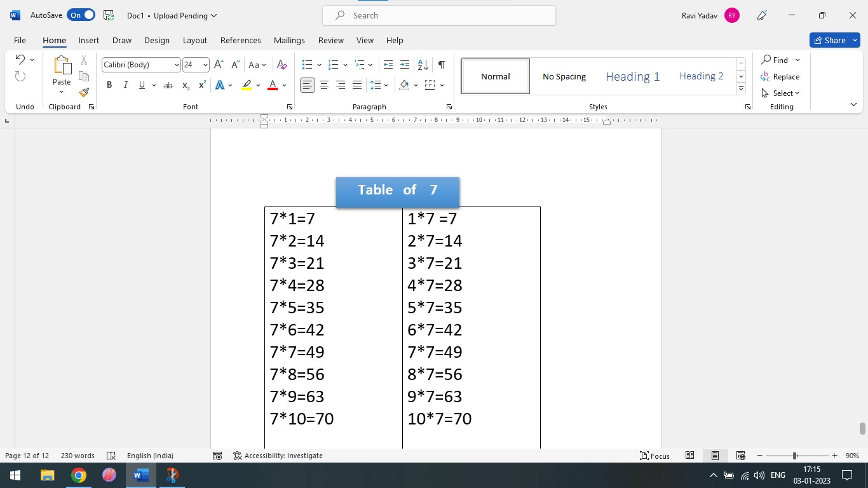Open the font name dropdown
This screenshot has height=488, width=868.
pos(177,65)
